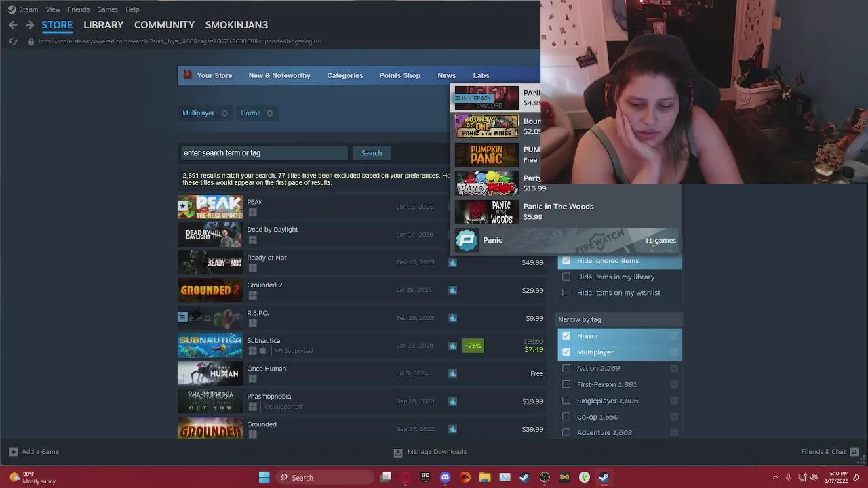
Task: Click the Ready or Not review icon
Action: [453, 262]
